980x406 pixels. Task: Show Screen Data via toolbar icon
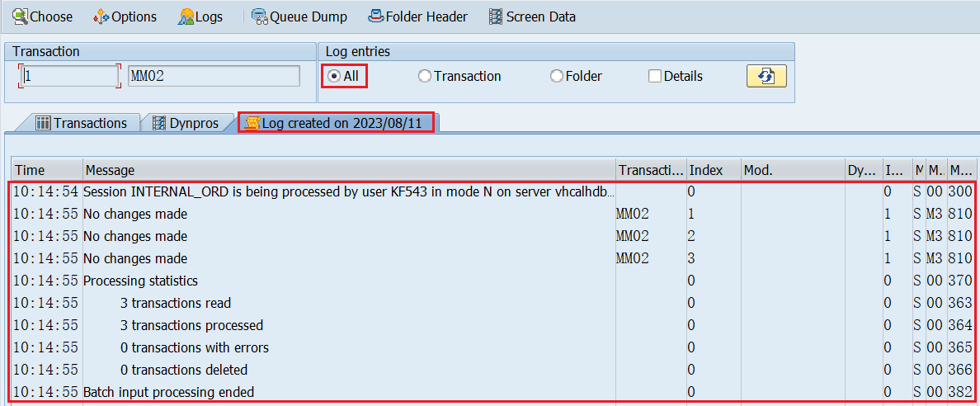point(497,17)
